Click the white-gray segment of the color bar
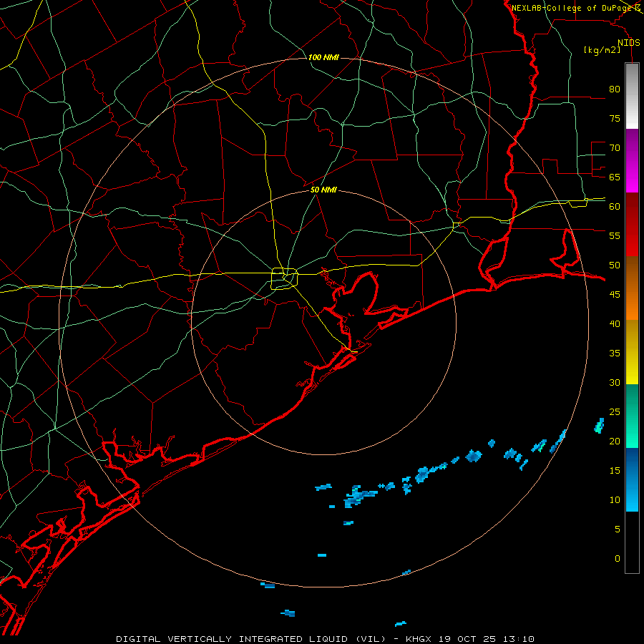This screenshot has width=644, height=644. 632,96
